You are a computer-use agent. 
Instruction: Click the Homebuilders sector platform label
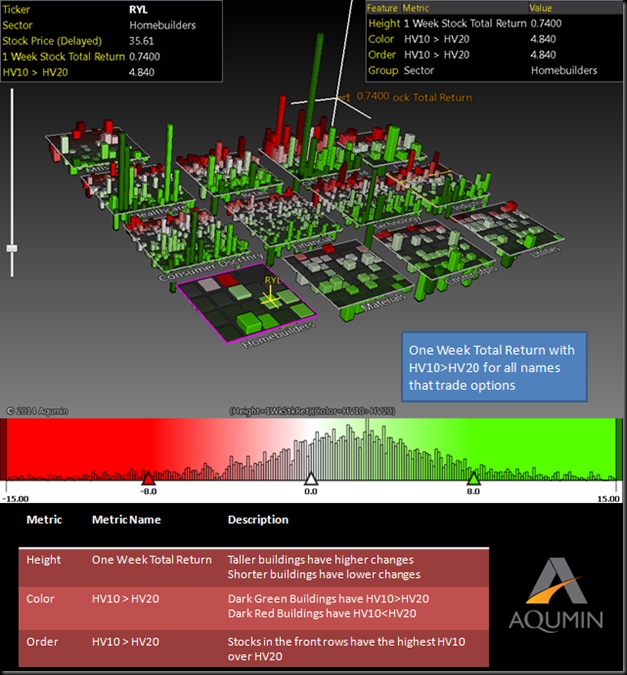click(x=278, y=335)
